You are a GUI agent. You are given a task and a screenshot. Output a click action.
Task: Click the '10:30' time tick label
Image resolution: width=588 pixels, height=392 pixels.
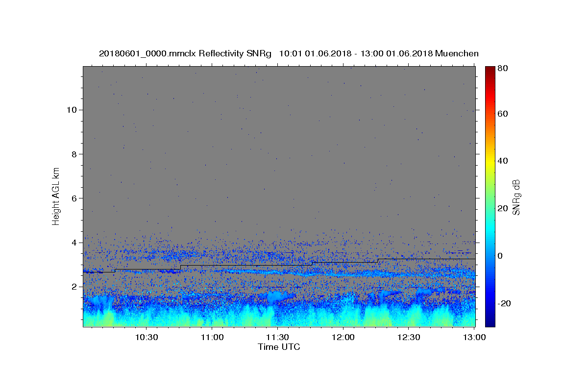(146, 337)
